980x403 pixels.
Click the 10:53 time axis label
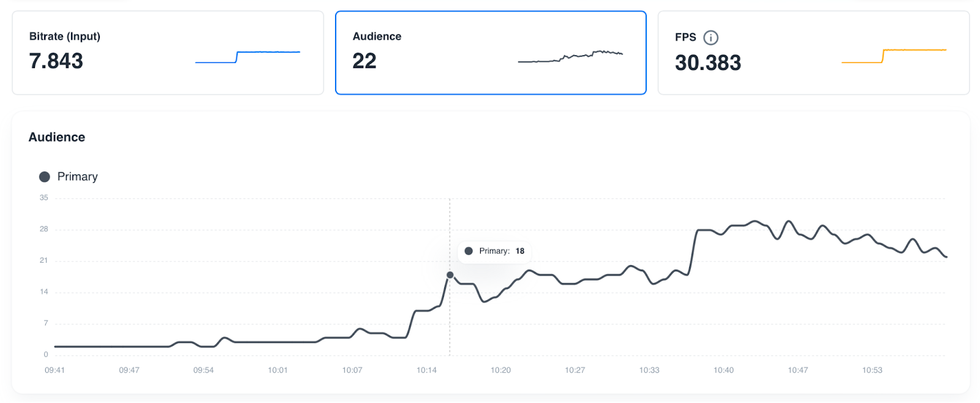(x=872, y=371)
